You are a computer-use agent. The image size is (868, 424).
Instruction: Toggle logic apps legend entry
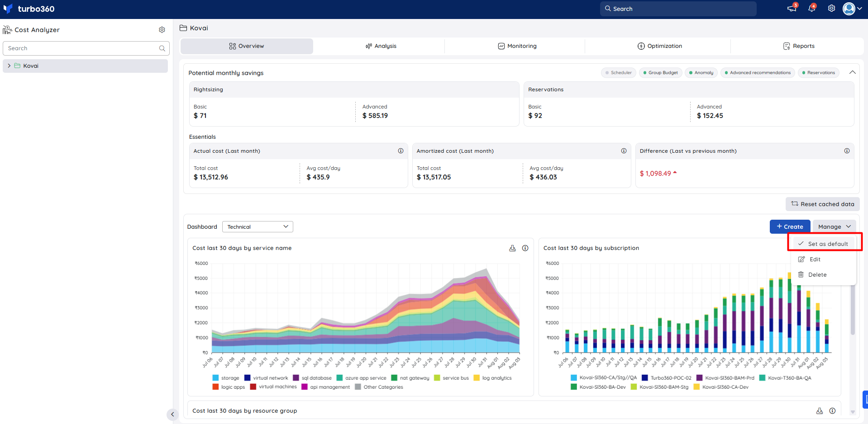pyautogui.click(x=229, y=387)
